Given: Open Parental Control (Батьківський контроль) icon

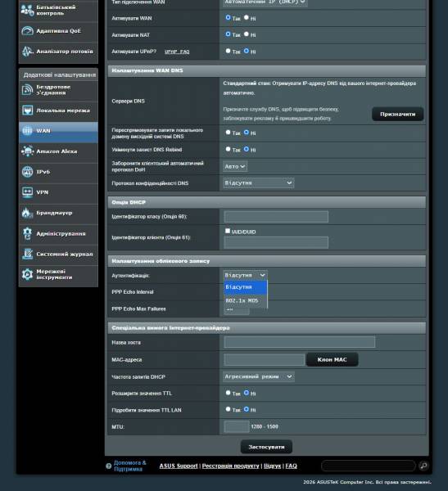Looking at the screenshot, I should coord(27,11).
